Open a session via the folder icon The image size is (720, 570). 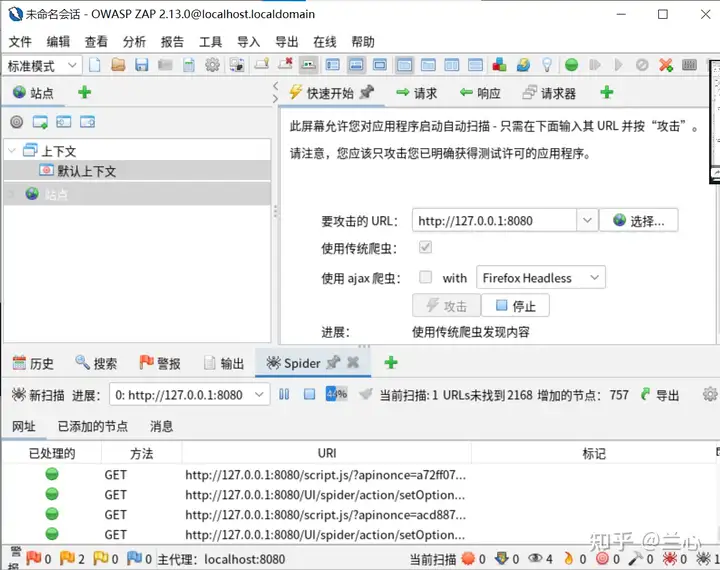pyautogui.click(x=118, y=65)
